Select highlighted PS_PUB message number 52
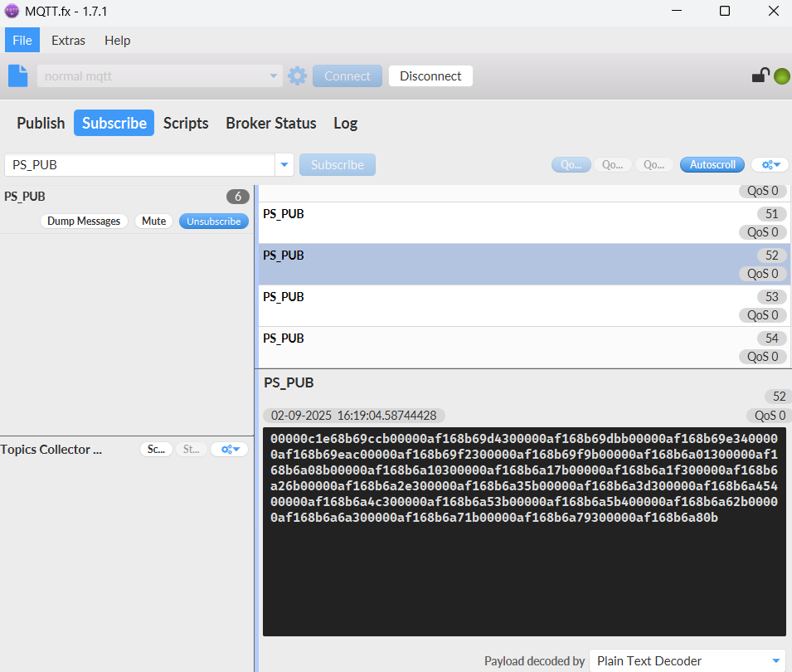 (524, 265)
